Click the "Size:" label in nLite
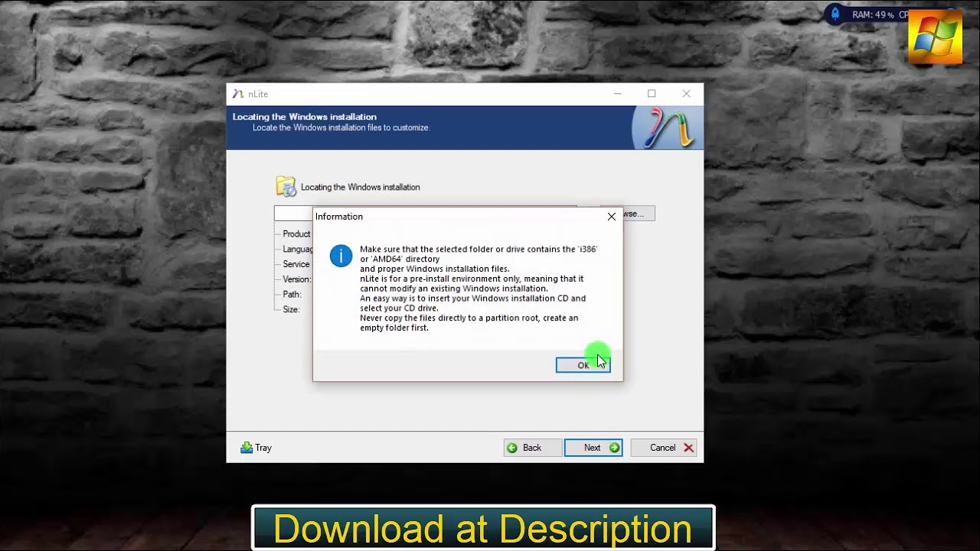980x551 pixels. click(x=291, y=310)
